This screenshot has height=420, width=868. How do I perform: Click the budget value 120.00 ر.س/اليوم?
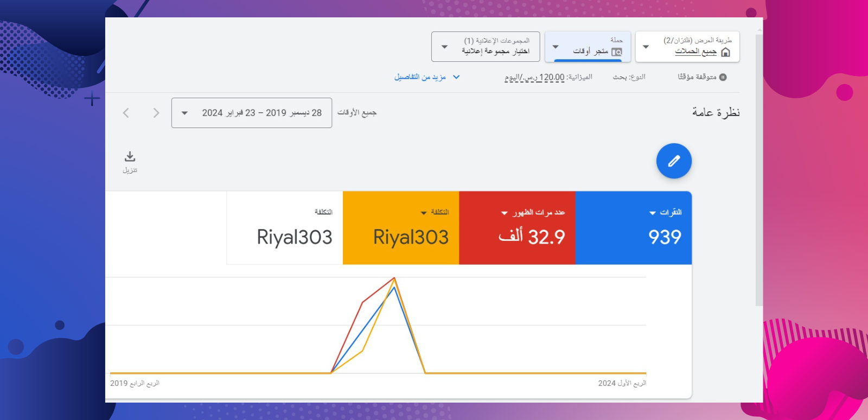[534, 77]
